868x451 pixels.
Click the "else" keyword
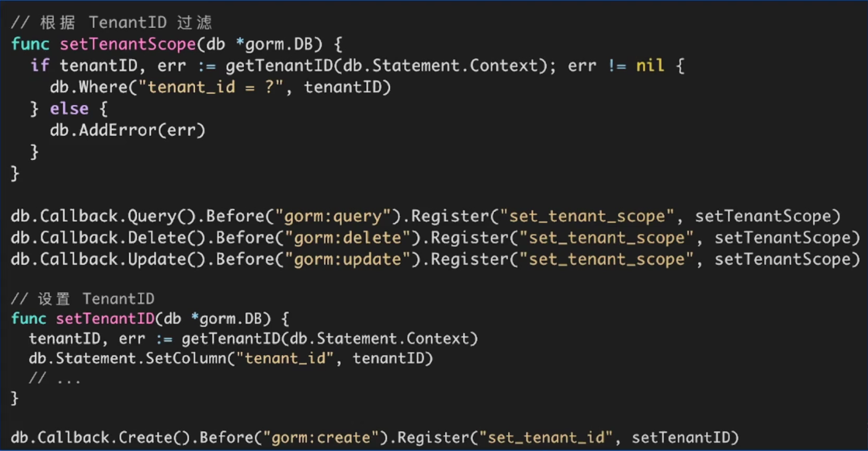(x=69, y=109)
